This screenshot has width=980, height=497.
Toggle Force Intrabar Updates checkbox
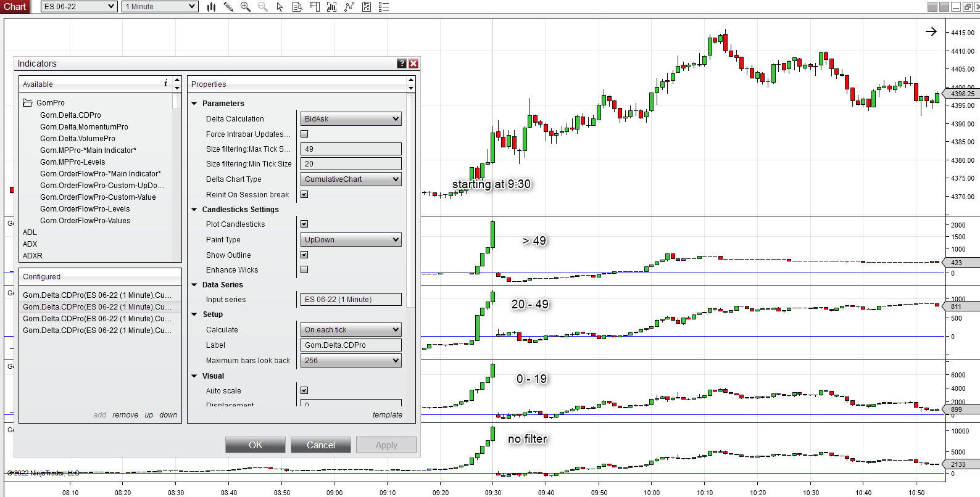304,134
